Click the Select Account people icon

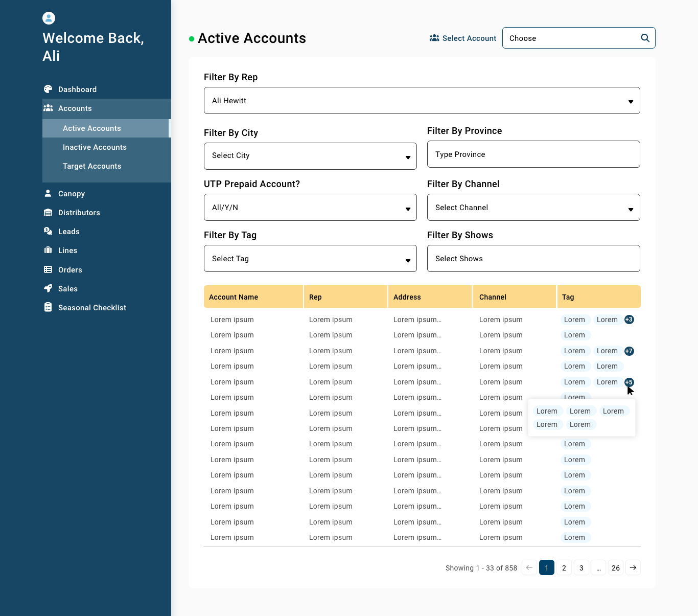tap(434, 38)
